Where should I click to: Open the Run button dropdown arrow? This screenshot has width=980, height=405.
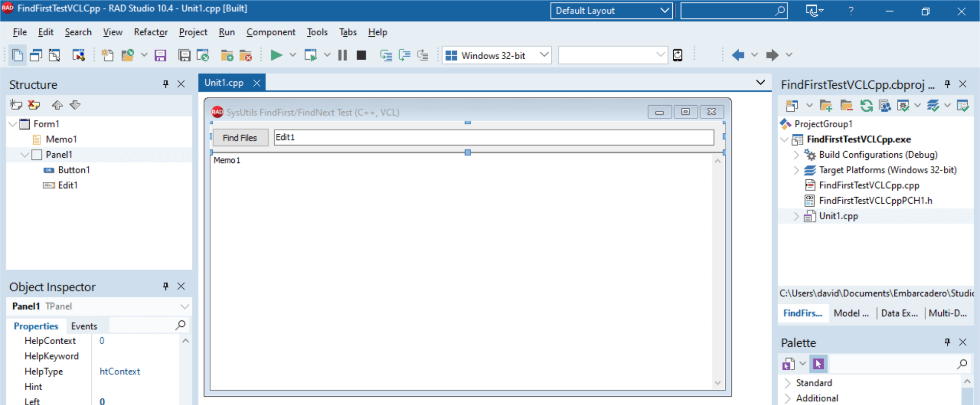click(293, 55)
